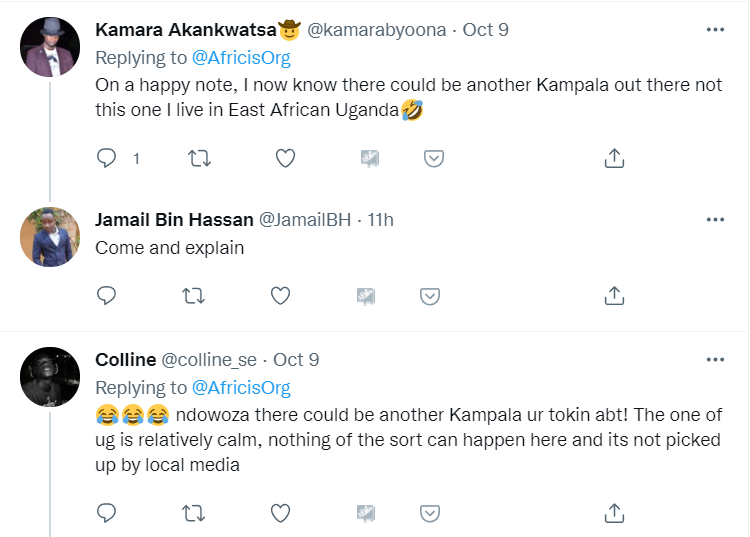Like Kamara Akankwatsa's Kampala tweet
This screenshot has width=750, height=537.
pos(285,158)
